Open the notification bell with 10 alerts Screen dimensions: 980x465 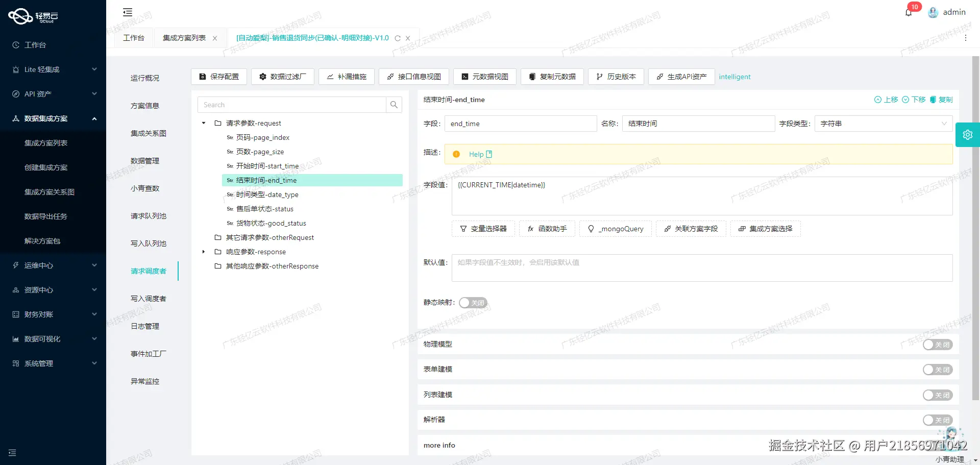coord(909,12)
